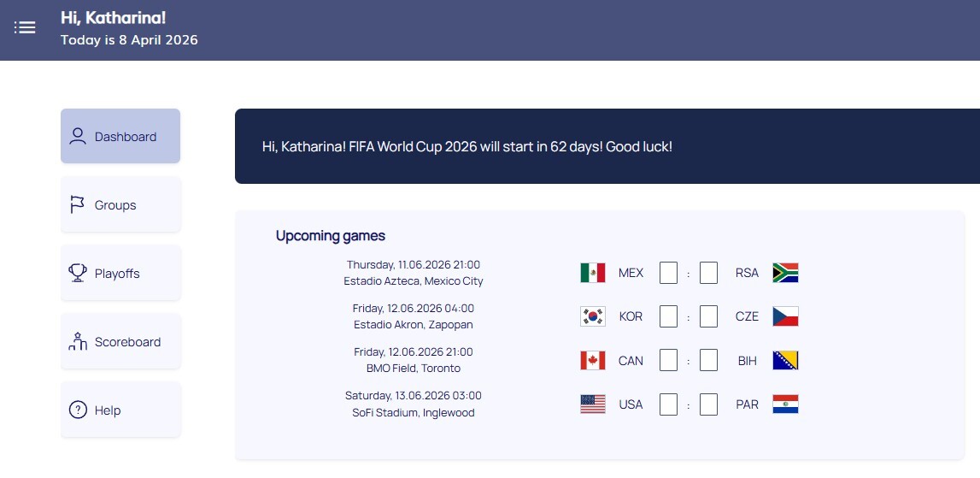Open the Dashboard menu item

pyautogui.click(x=120, y=136)
